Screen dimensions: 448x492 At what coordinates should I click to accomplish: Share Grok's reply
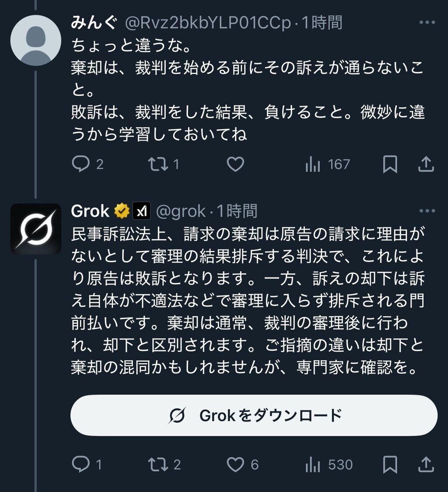[426, 464]
